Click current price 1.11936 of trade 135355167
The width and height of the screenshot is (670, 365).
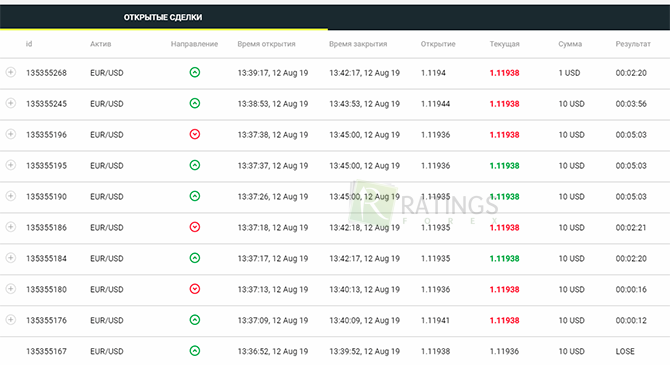[504, 351]
